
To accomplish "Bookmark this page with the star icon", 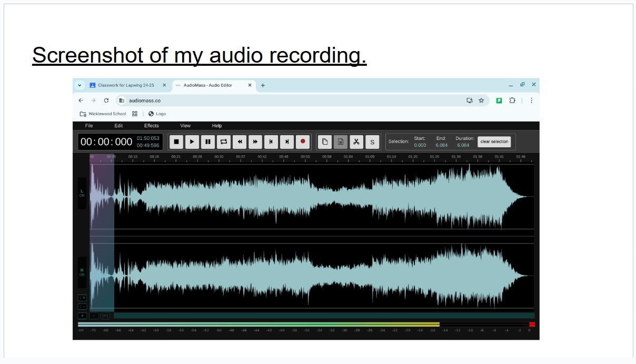I will point(481,100).
